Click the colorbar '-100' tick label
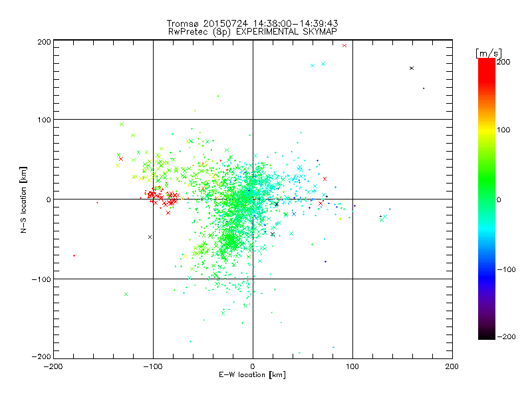This screenshot has height=399, width=532. 506,270
